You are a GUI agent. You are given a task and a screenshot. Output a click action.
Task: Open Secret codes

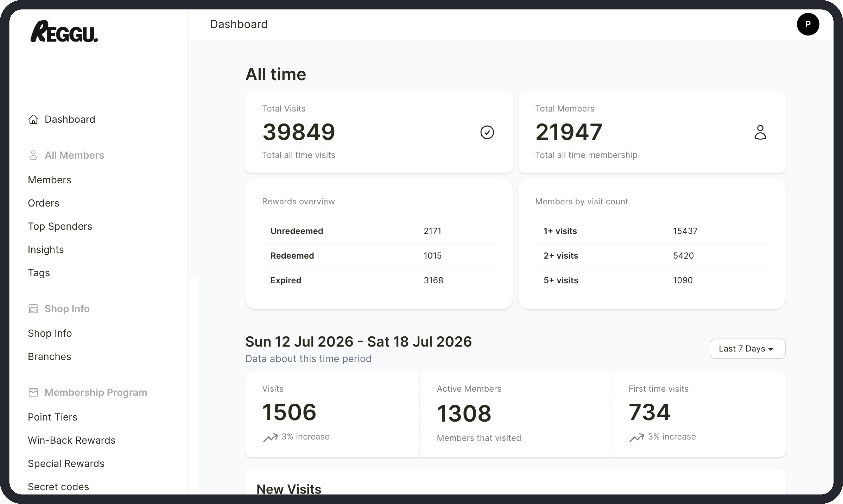tap(58, 487)
